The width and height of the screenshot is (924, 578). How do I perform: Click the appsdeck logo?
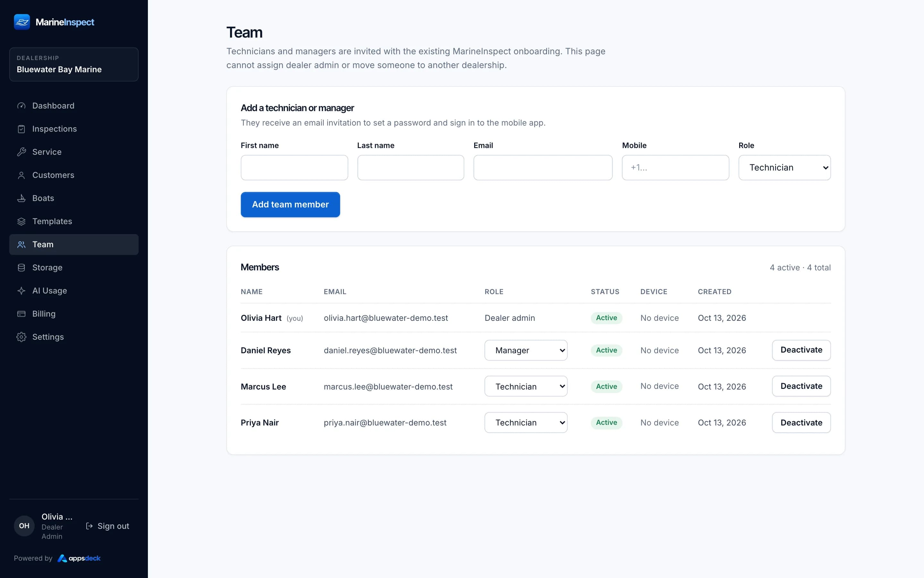click(x=79, y=558)
